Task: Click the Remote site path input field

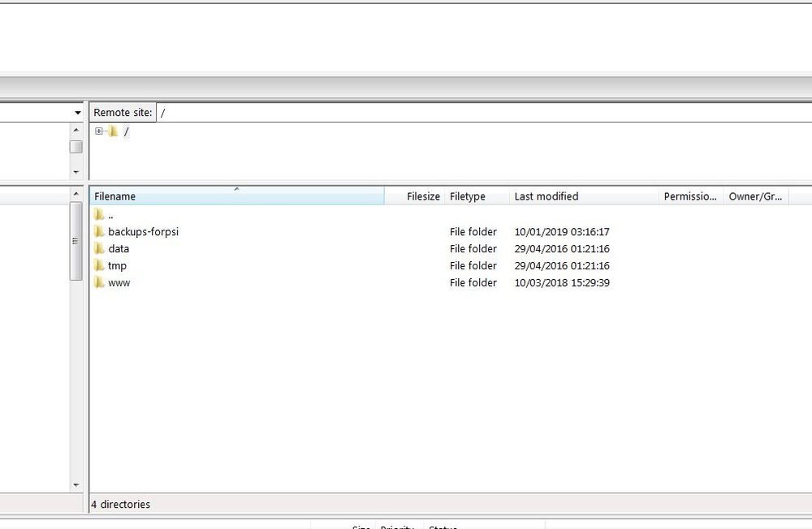Action: [484, 112]
